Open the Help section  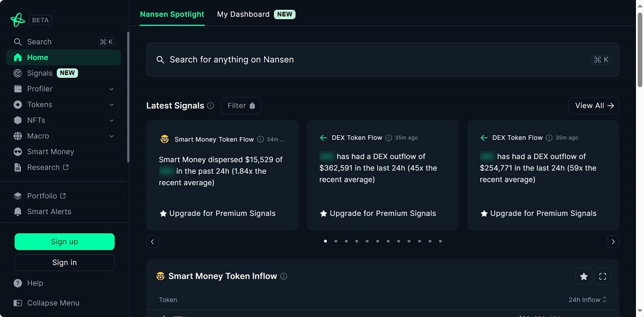pos(35,283)
